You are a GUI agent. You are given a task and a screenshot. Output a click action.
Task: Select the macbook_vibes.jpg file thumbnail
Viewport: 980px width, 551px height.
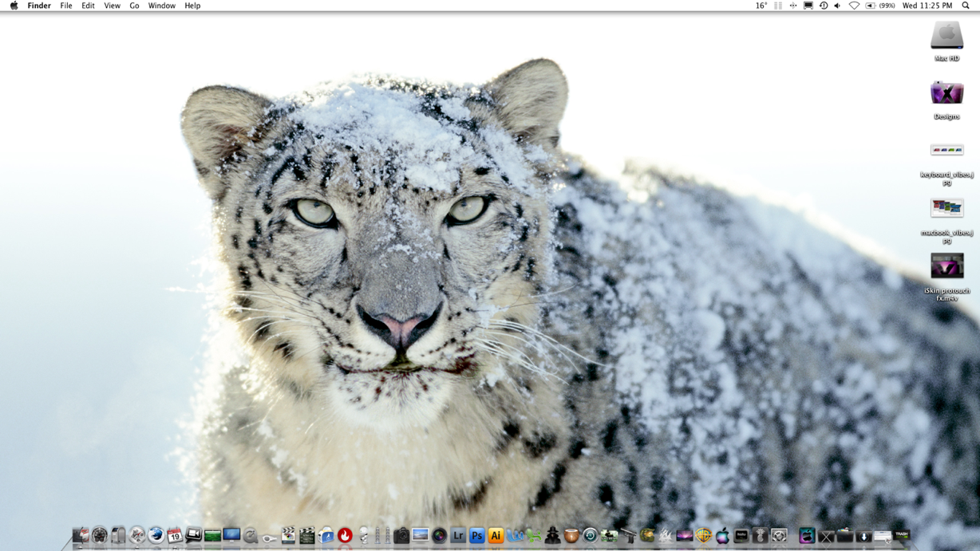point(946,207)
